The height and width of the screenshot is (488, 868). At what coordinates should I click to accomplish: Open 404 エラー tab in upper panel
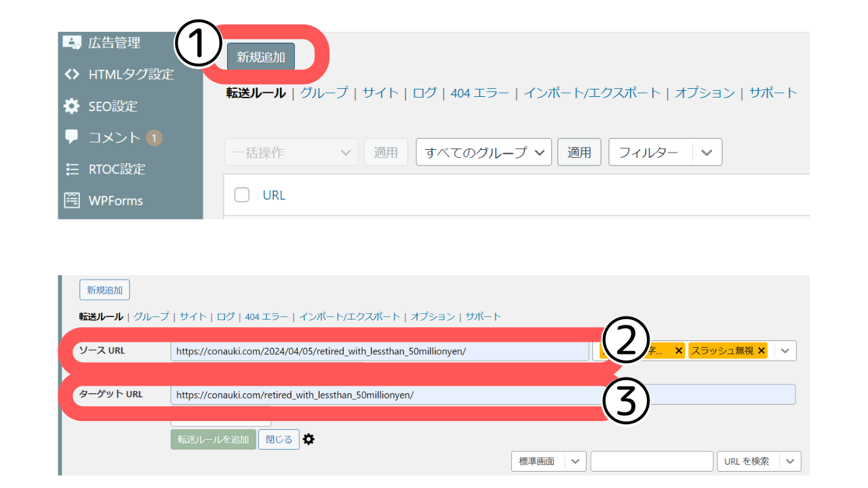[479, 93]
